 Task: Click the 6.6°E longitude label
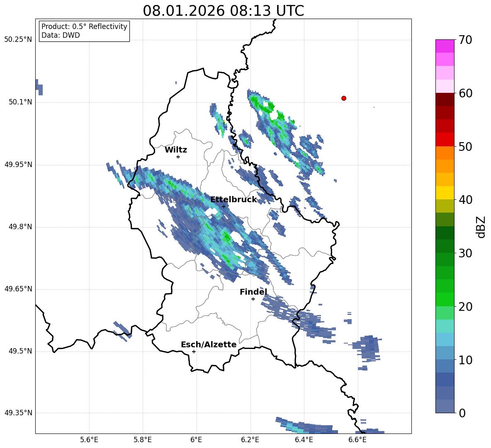[357, 440]
